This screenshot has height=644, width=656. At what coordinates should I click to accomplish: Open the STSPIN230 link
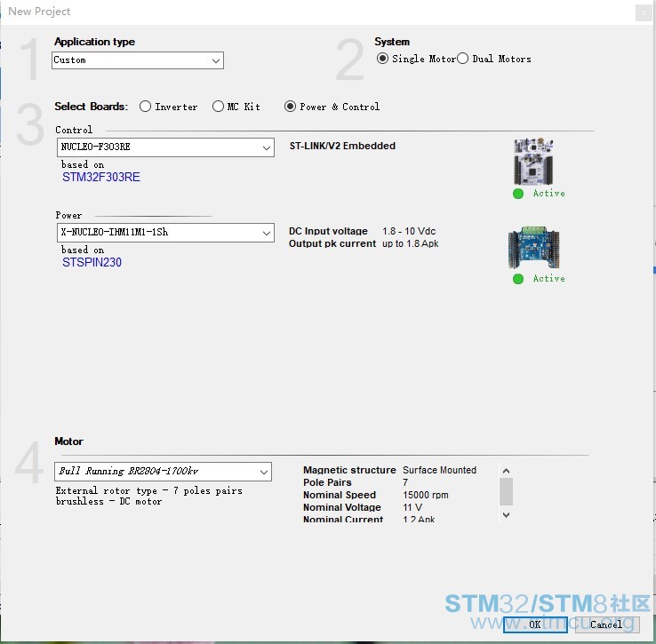[x=92, y=262]
